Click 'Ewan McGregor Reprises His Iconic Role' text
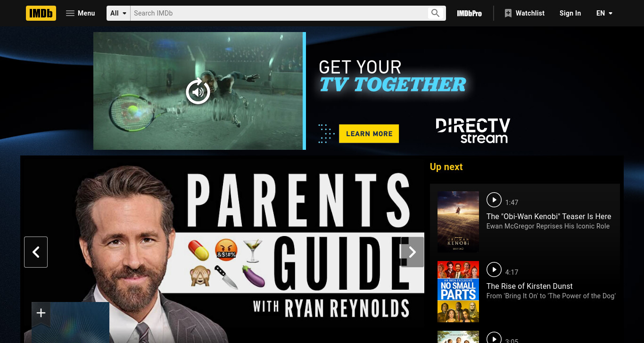This screenshot has height=343, width=644. [548, 226]
